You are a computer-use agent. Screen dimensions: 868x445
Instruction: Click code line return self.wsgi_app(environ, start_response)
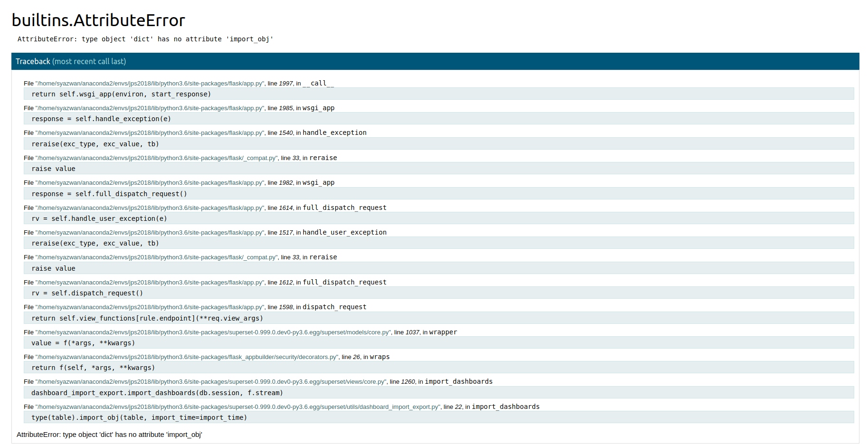click(439, 94)
